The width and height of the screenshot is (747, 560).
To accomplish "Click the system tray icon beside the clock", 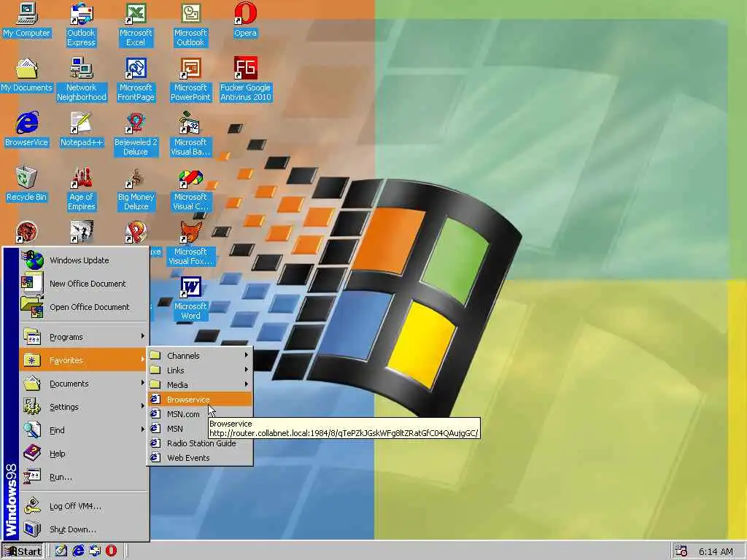I will pos(681,551).
